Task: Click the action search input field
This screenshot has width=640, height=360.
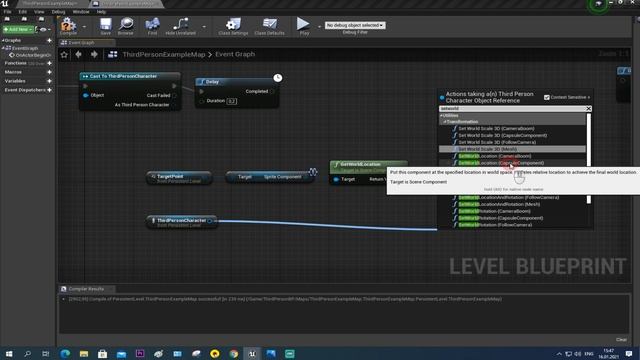Action: [512, 109]
